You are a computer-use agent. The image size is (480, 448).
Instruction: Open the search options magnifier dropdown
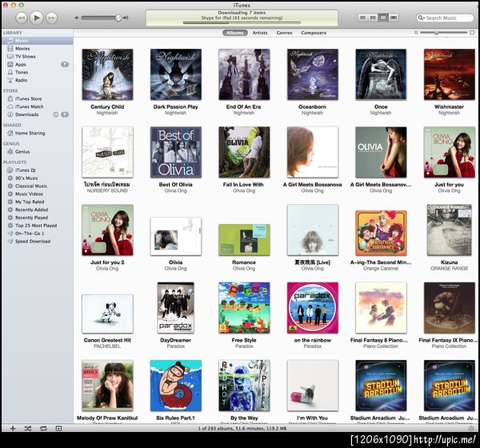pos(422,18)
